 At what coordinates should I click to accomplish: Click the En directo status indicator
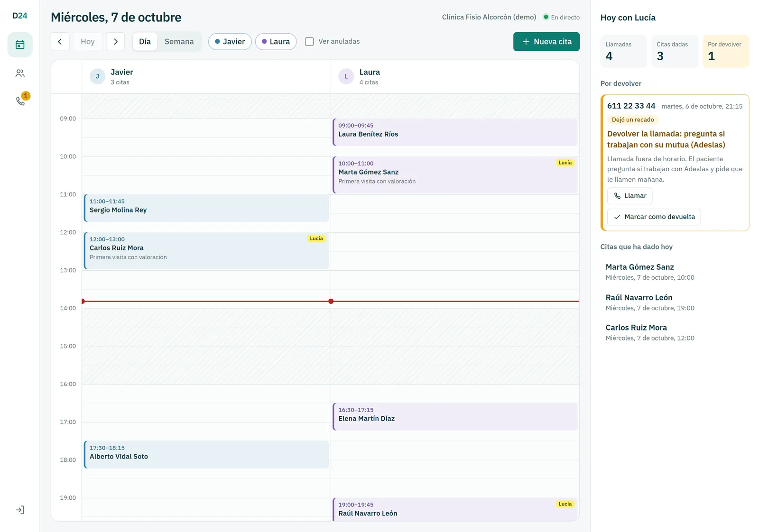point(561,17)
